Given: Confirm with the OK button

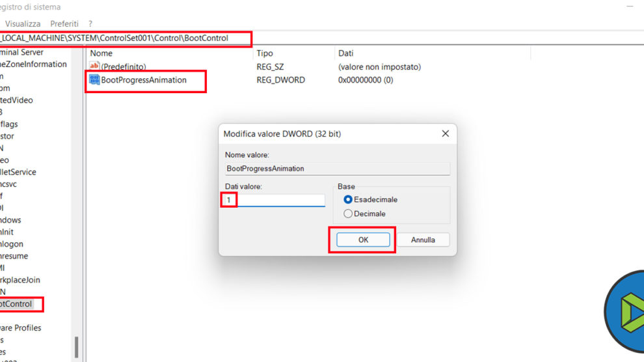Looking at the screenshot, I should tap(363, 240).
